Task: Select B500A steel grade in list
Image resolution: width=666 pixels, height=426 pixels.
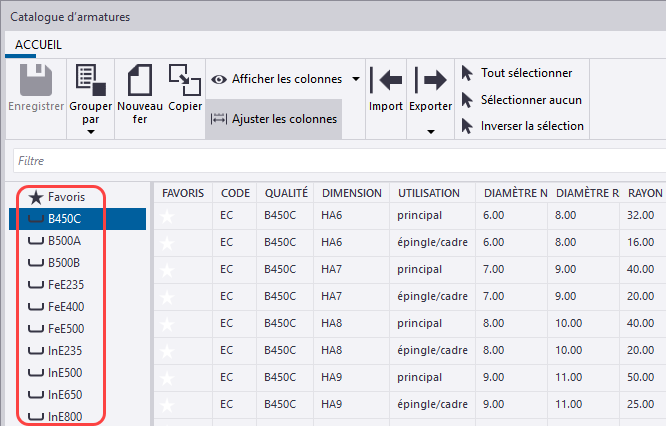Action: pyautogui.click(x=64, y=241)
